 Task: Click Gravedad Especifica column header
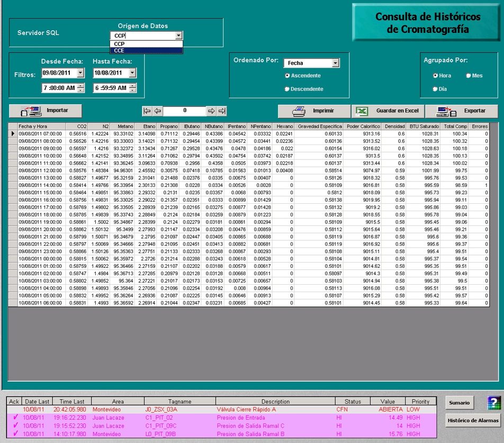tap(319, 126)
